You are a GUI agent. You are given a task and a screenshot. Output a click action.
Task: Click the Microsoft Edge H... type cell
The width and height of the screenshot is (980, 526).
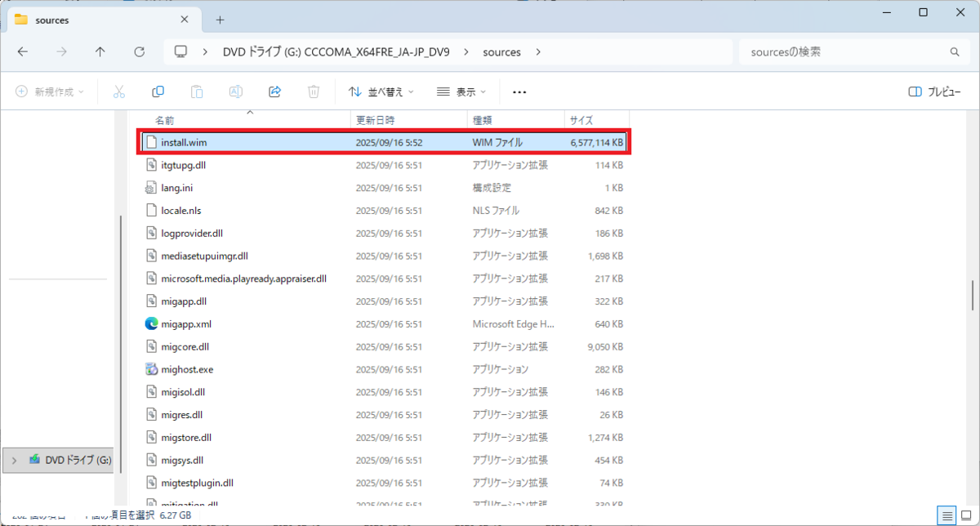(514, 324)
